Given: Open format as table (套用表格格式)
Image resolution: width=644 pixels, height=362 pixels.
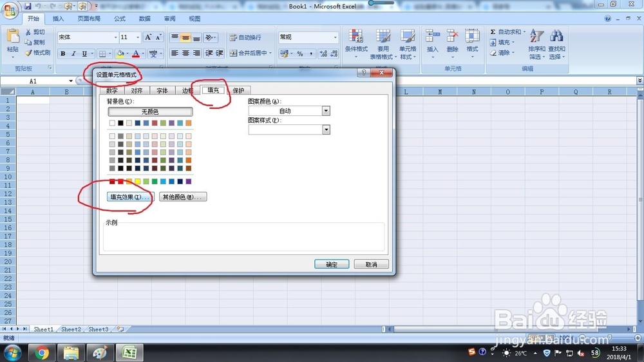Looking at the screenshot, I should (x=383, y=44).
